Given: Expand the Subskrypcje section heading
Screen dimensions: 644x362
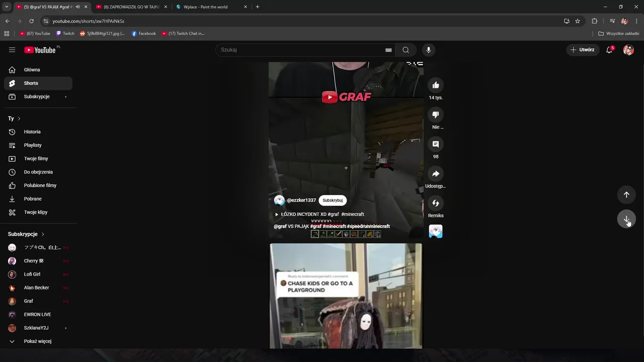Looking at the screenshot, I should [x=26, y=234].
